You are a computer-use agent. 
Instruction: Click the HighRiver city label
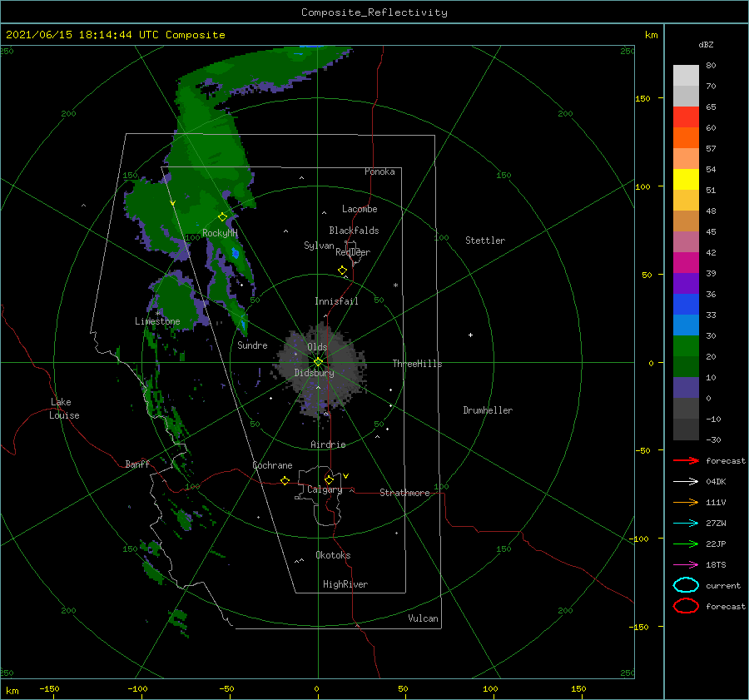coord(345,584)
